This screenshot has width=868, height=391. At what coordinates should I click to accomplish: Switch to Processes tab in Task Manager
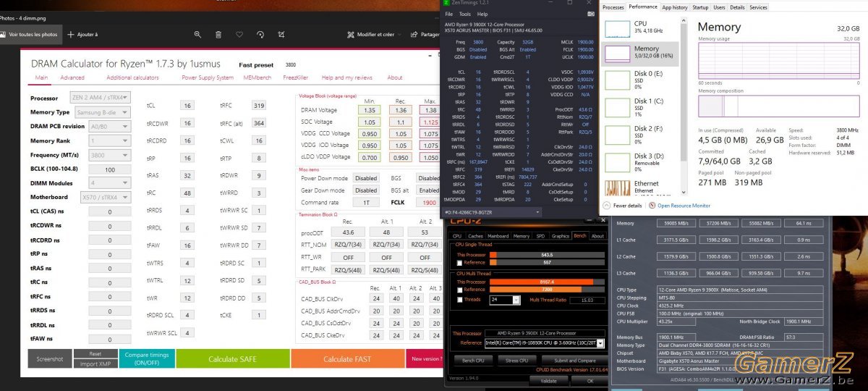coord(613,7)
